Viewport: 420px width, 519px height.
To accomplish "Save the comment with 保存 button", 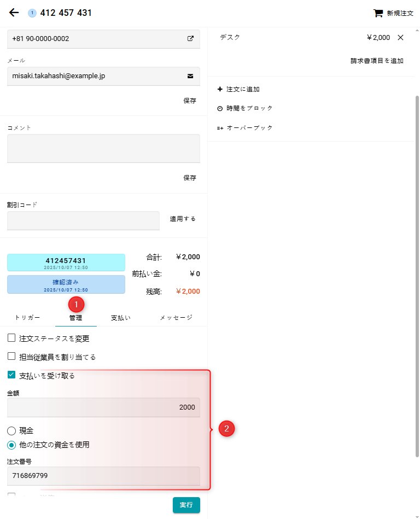I will coord(190,178).
